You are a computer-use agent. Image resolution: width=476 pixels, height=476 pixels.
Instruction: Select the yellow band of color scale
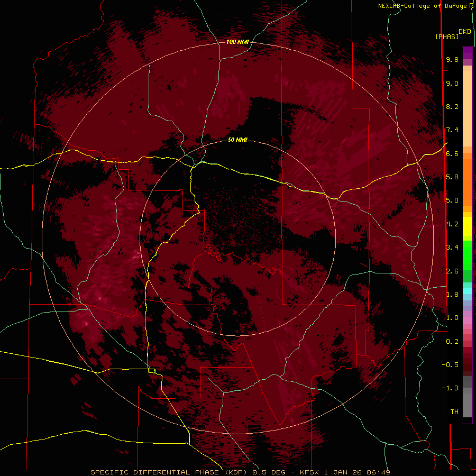(467, 226)
